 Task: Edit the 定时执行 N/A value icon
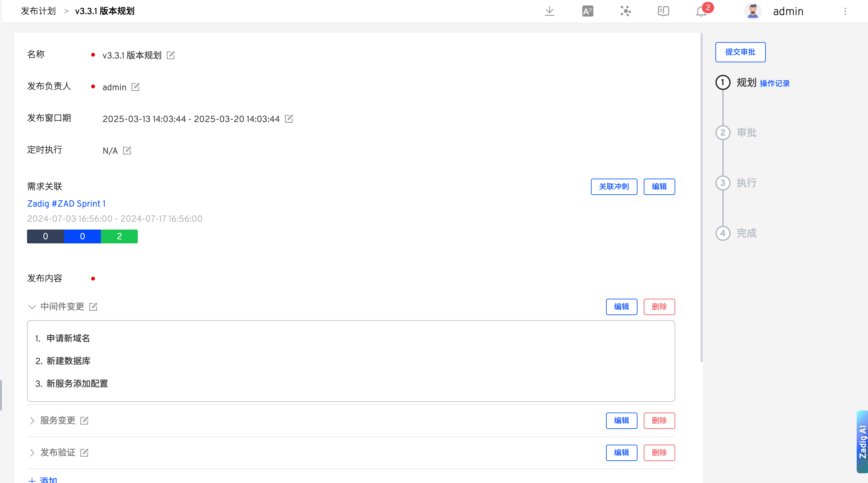click(x=127, y=150)
